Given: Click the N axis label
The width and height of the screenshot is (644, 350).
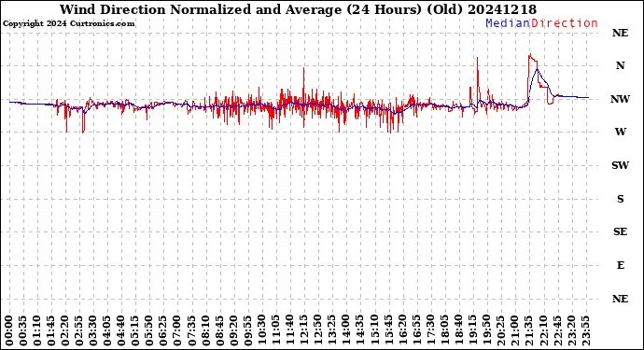Looking at the screenshot, I should (620, 65).
